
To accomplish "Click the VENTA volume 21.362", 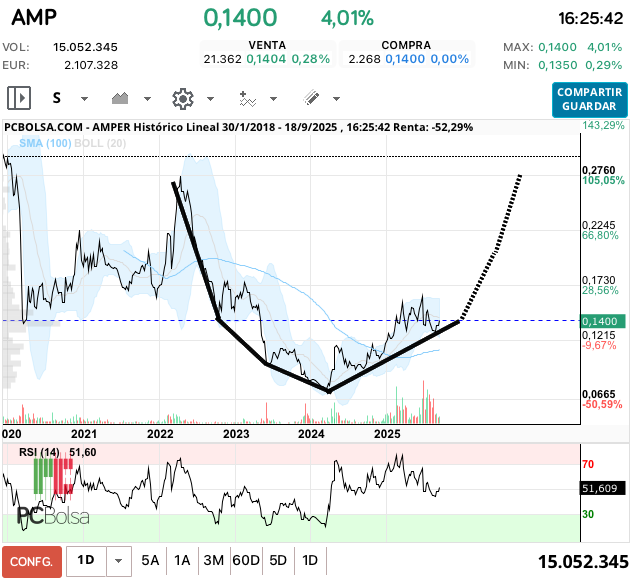I will point(223,59).
